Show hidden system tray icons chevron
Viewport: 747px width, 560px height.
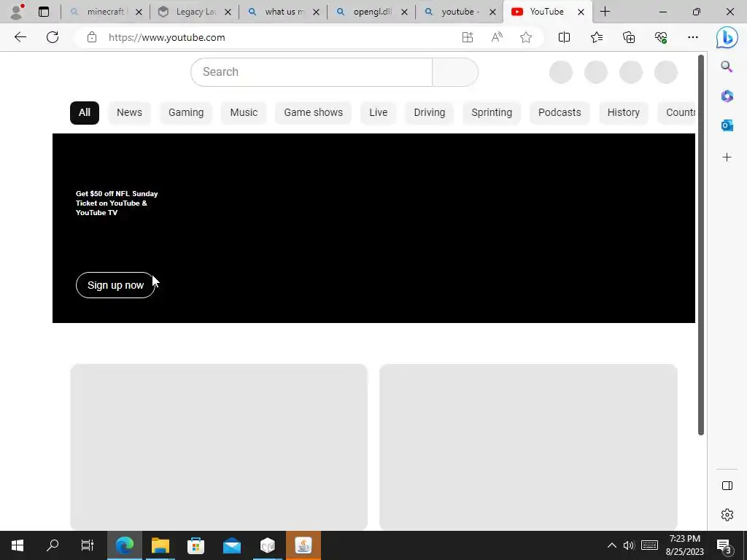[x=612, y=545]
